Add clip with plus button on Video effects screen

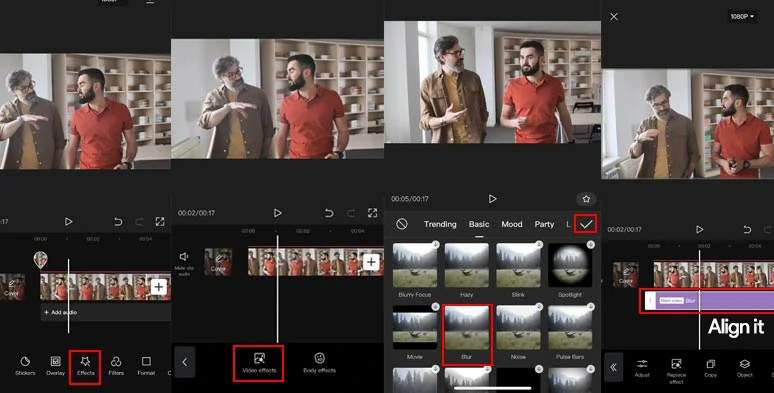pyautogui.click(x=371, y=262)
